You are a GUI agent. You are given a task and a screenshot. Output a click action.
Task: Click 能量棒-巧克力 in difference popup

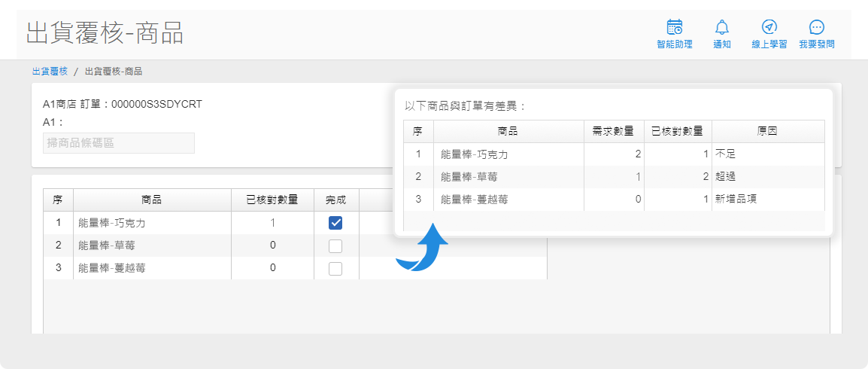(475, 154)
